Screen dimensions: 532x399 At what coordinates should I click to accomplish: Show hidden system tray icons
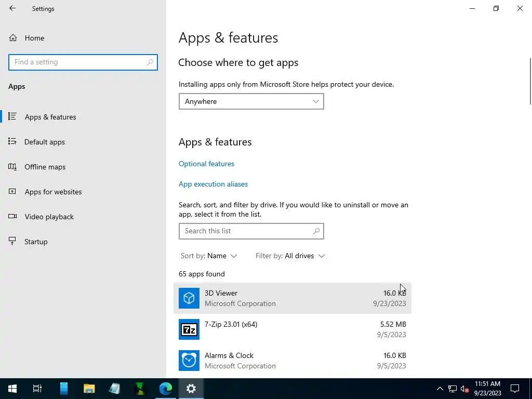(440, 389)
